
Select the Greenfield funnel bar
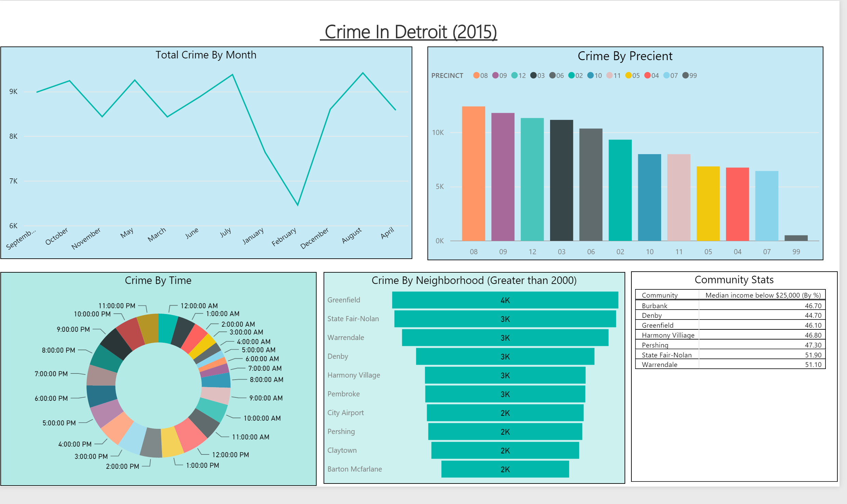[505, 300]
